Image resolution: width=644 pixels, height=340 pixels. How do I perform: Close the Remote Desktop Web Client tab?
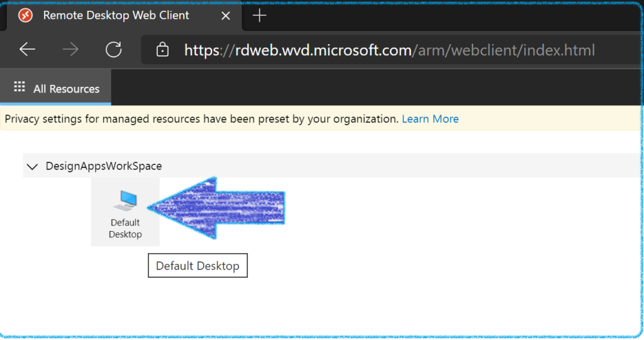tap(226, 16)
